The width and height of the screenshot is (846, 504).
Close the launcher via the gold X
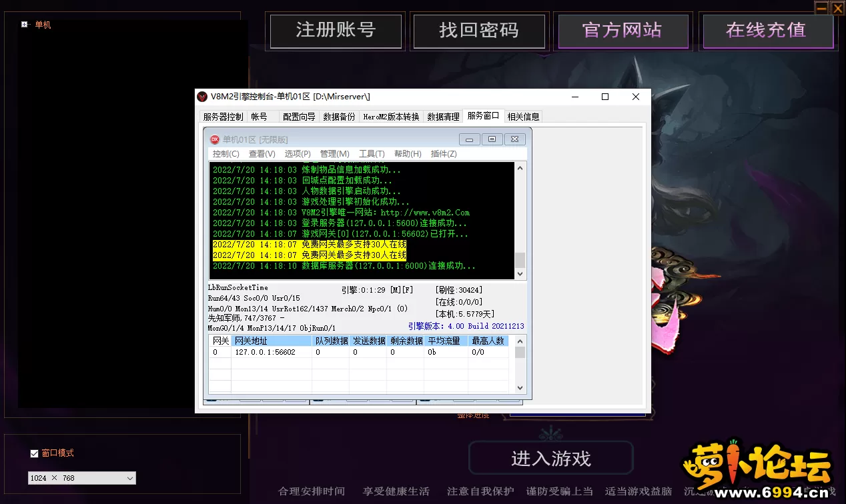pyautogui.click(x=837, y=8)
